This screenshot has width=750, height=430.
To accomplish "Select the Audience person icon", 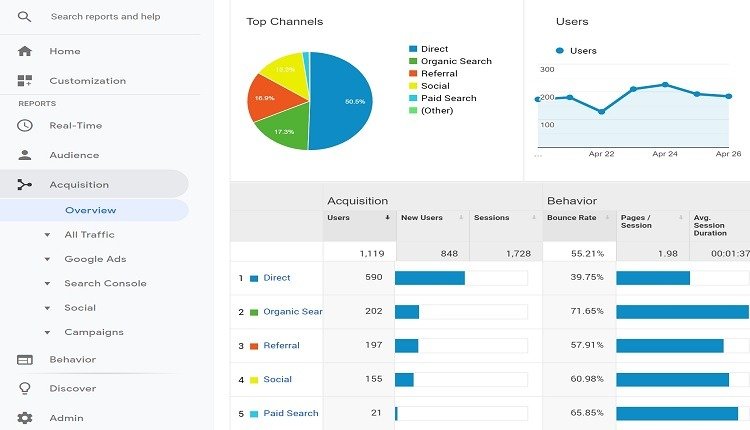I will coord(24,155).
